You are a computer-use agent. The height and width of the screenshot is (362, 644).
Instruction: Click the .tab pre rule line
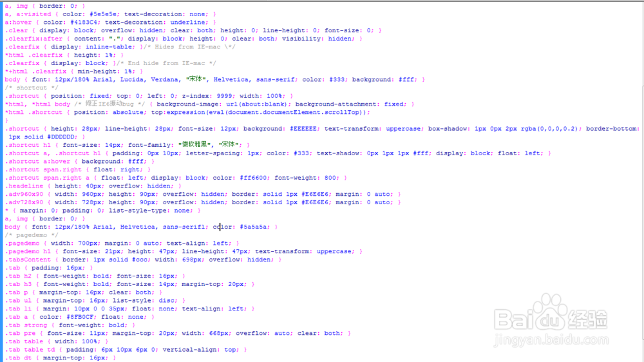pos(178,333)
